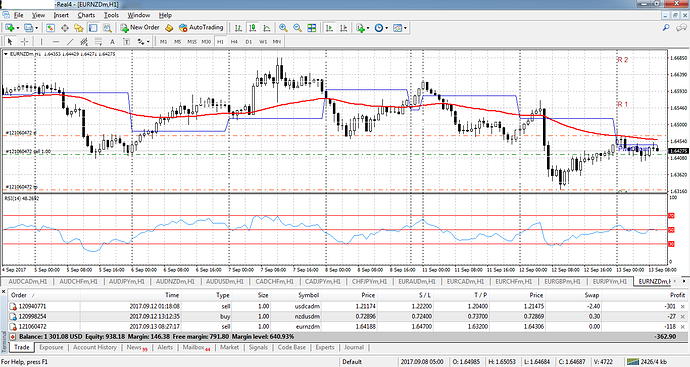
Task: Zoom out of the chart
Action: pos(297,28)
